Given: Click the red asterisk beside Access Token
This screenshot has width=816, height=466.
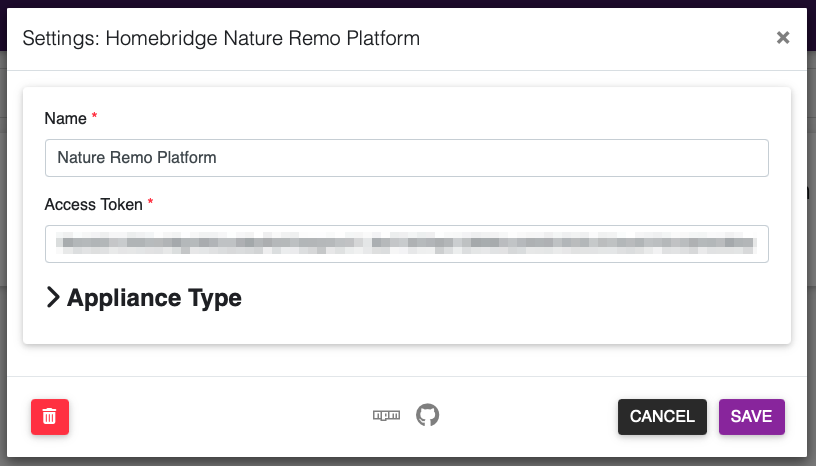Looking at the screenshot, I should coord(151,203).
